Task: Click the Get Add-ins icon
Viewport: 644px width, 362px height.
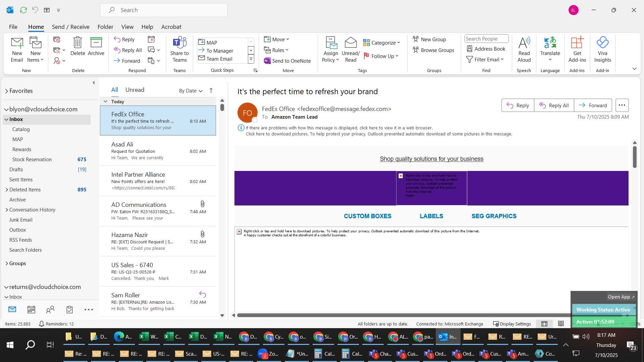Action: pyautogui.click(x=577, y=49)
